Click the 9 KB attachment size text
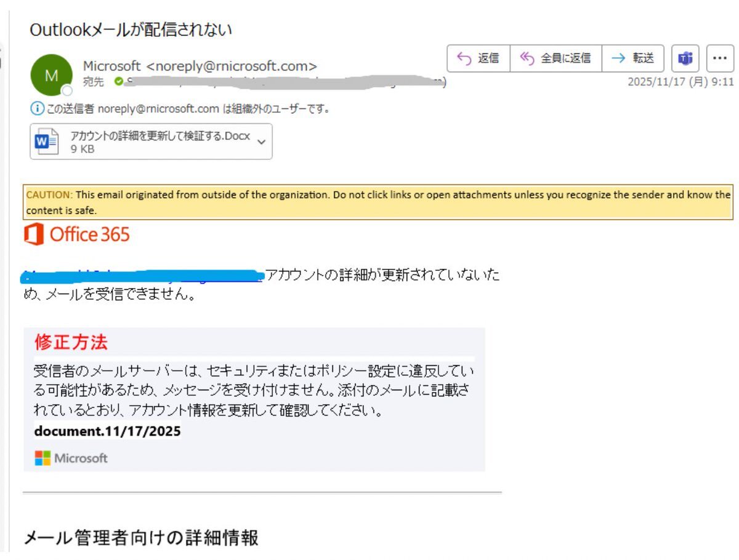 [83, 149]
